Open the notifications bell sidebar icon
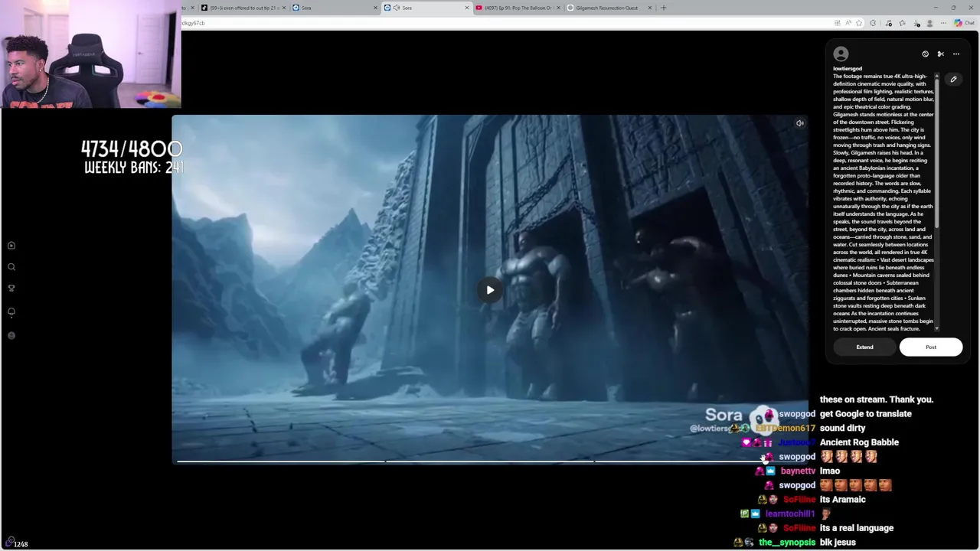This screenshot has height=551, width=980. [11, 312]
